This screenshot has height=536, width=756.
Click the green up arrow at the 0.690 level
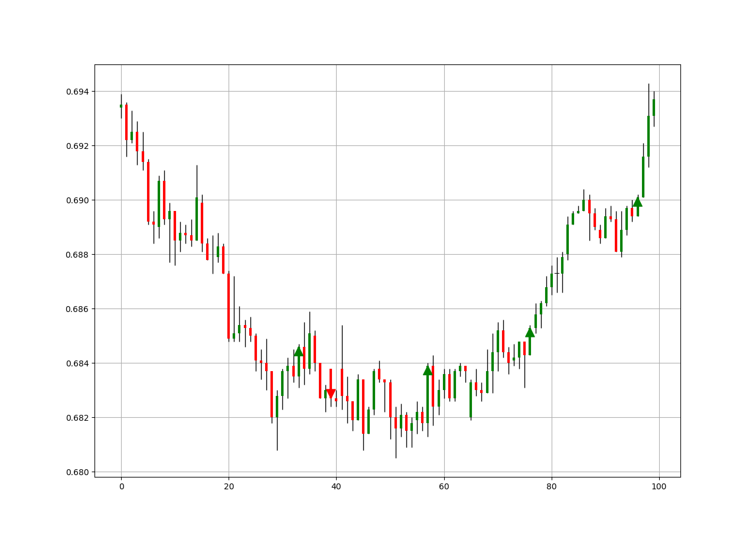tap(637, 202)
